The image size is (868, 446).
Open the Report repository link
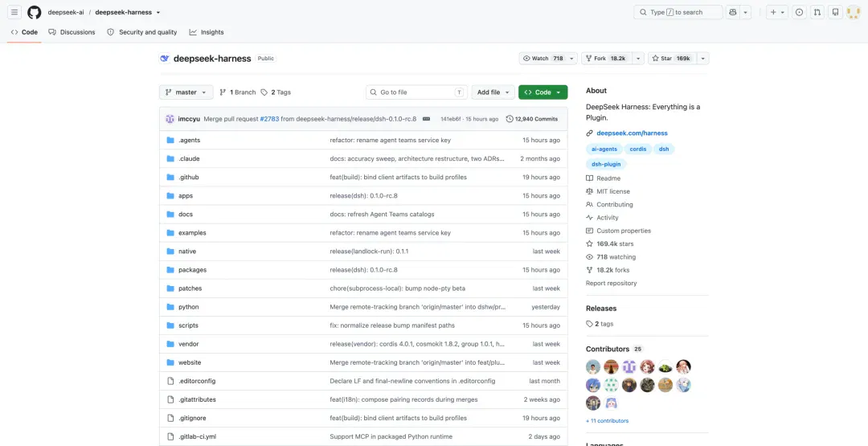coord(611,284)
